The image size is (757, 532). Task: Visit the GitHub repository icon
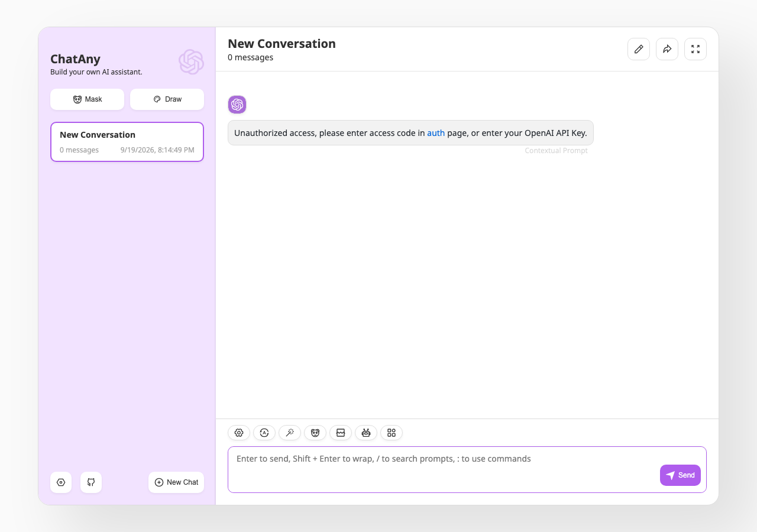[x=91, y=482]
